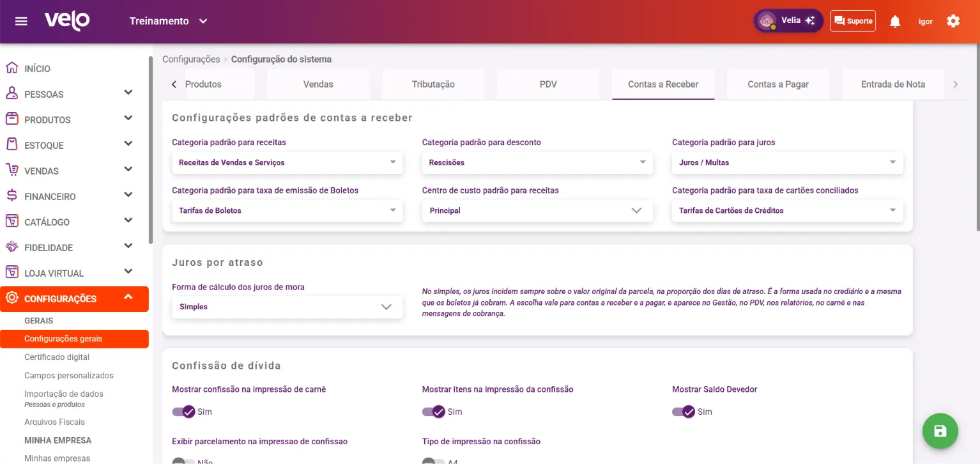This screenshot has width=980, height=464.
Task: Open Categoria padrão para juros dropdown
Action: pos(788,162)
